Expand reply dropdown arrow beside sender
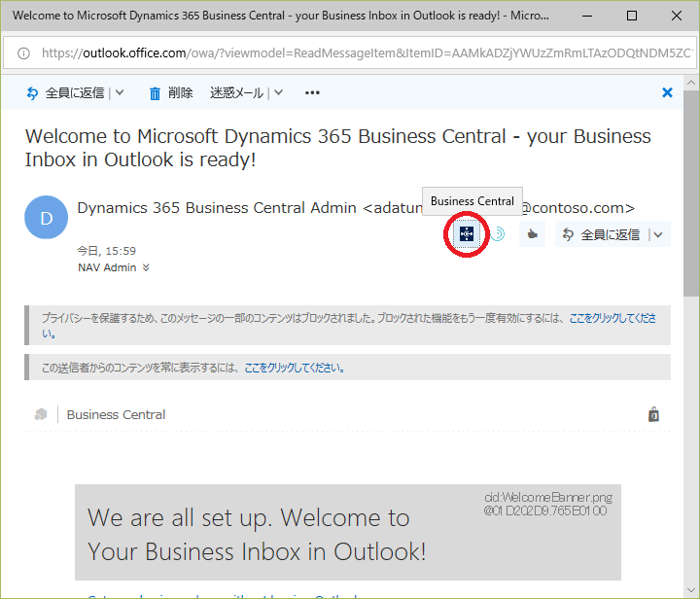 coord(658,234)
